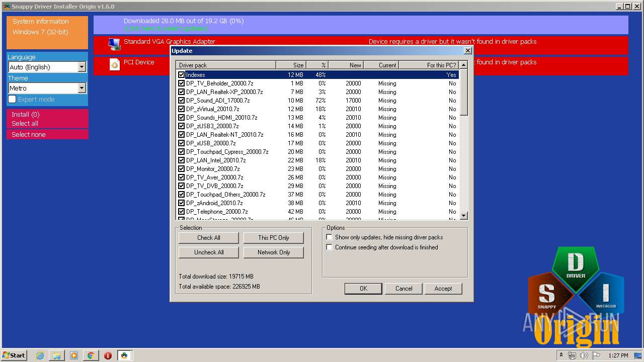Enable Expert mode checkbox

pyautogui.click(x=12, y=99)
